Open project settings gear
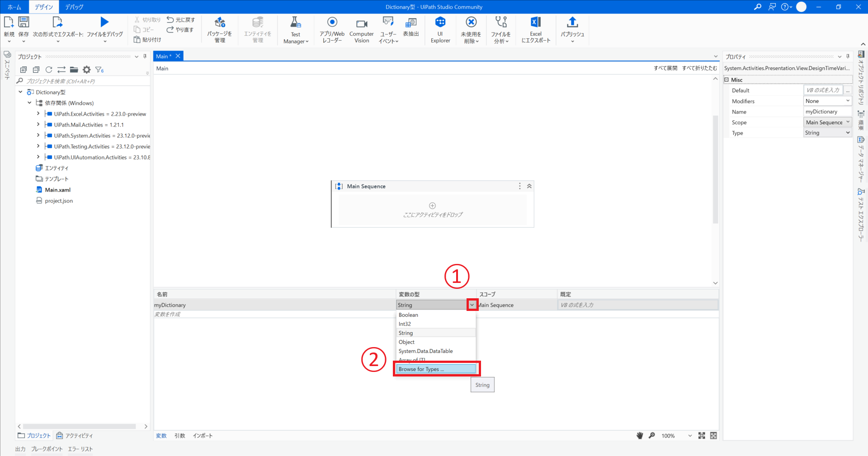This screenshot has width=868, height=456. [x=87, y=70]
